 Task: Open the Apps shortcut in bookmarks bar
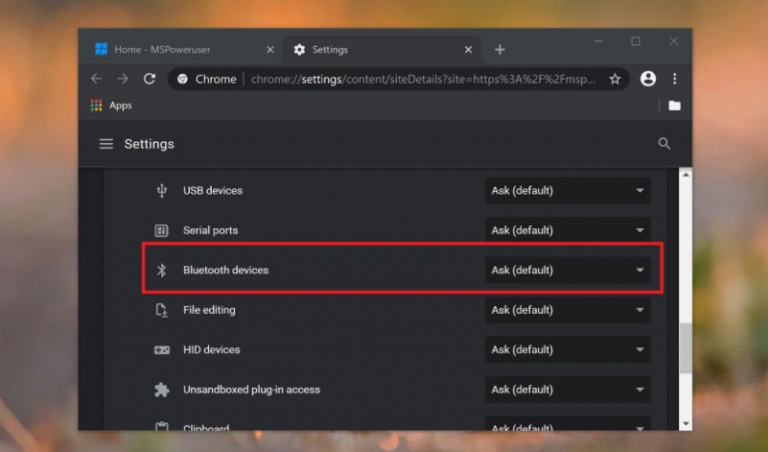coord(111,105)
